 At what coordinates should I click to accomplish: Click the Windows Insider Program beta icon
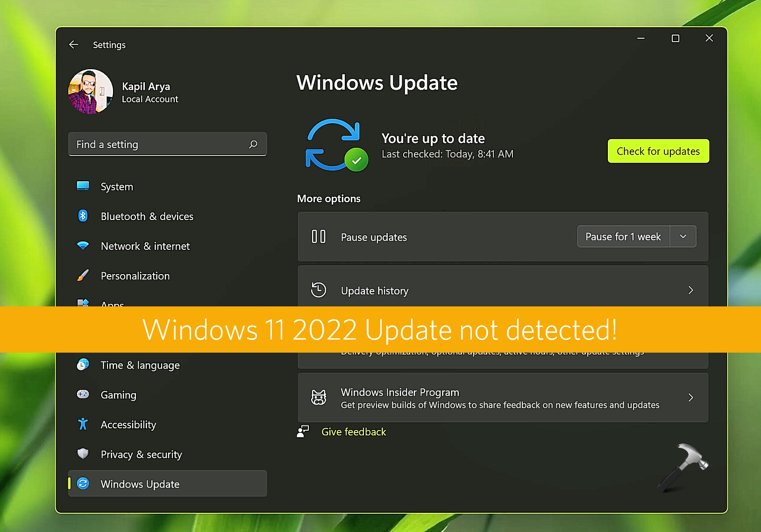click(x=319, y=397)
